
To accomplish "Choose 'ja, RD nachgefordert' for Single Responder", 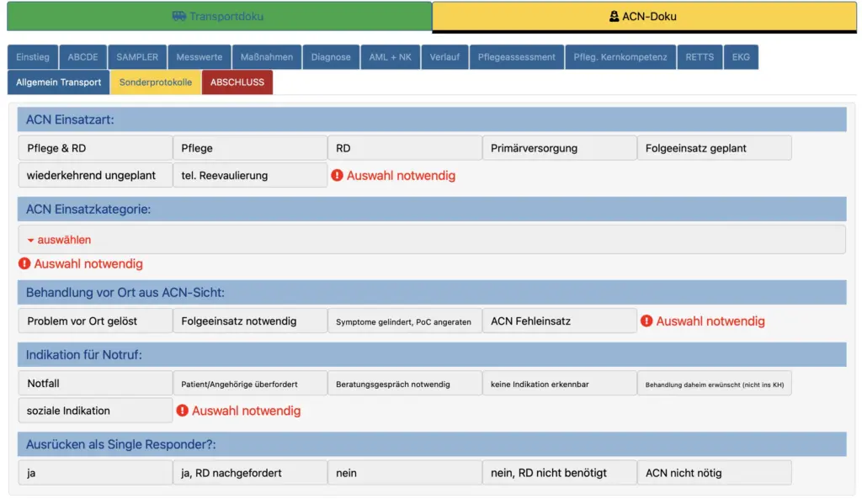I will click(250, 473).
